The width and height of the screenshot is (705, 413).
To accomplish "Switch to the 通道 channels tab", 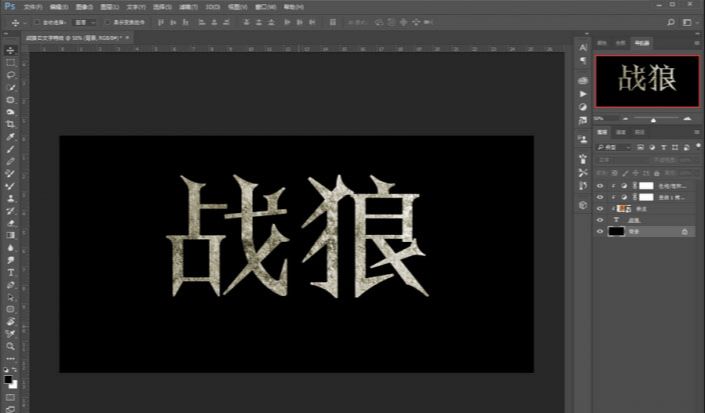I will click(x=620, y=132).
